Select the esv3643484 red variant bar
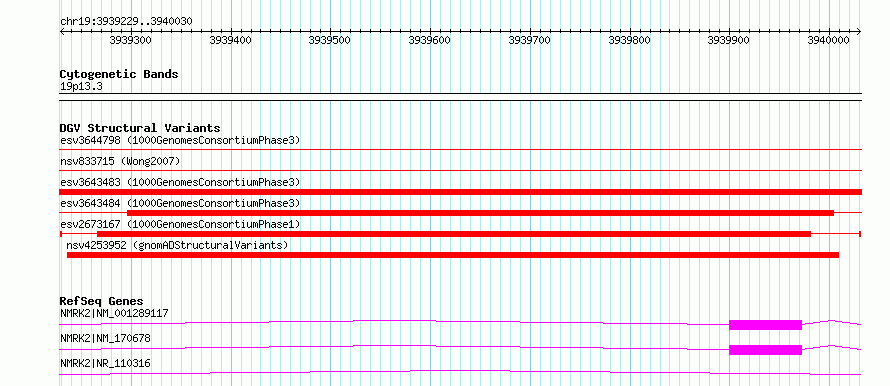890x386 pixels. point(480,213)
